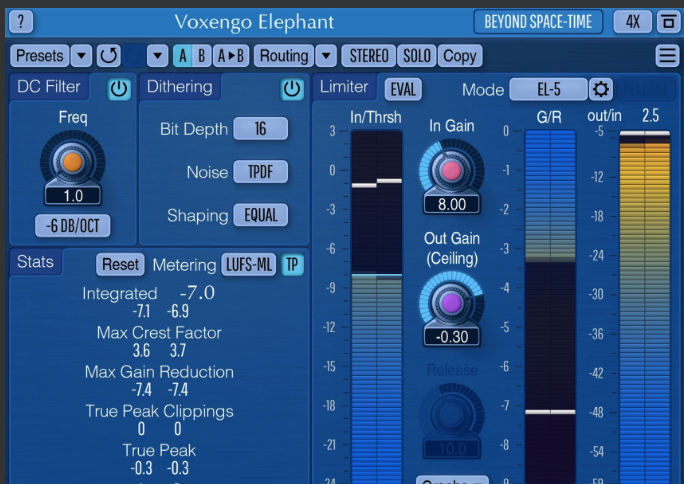Viewport: 684px width, 484px height.
Task: Click the Max Crest Factor label
Action: pos(159,333)
